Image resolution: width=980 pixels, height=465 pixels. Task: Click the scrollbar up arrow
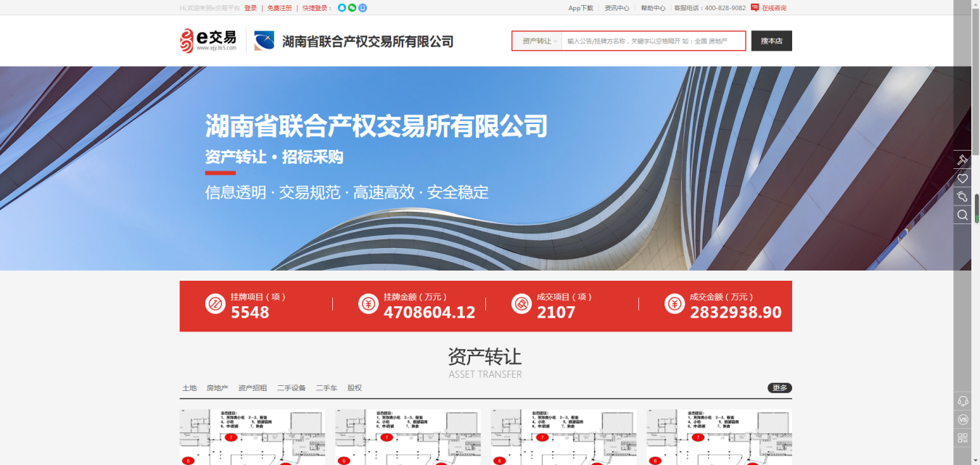point(976,4)
